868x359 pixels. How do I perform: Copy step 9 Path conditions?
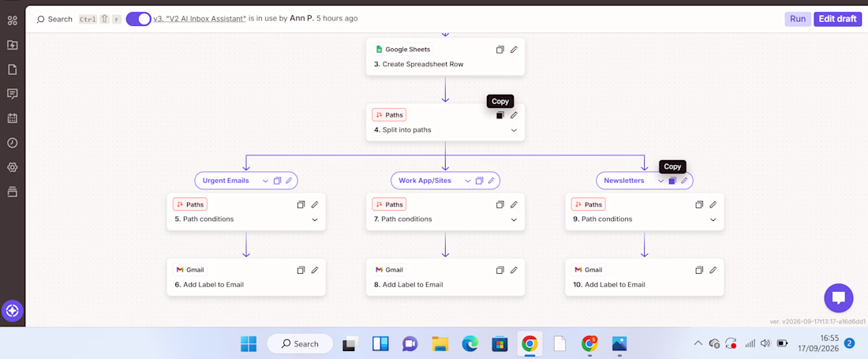click(699, 204)
